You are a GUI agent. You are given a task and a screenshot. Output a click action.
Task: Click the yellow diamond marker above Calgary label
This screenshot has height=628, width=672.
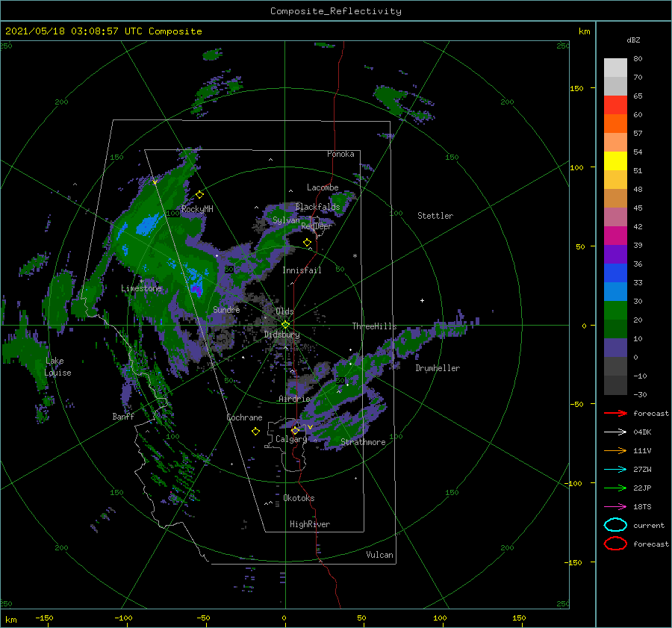click(x=295, y=430)
